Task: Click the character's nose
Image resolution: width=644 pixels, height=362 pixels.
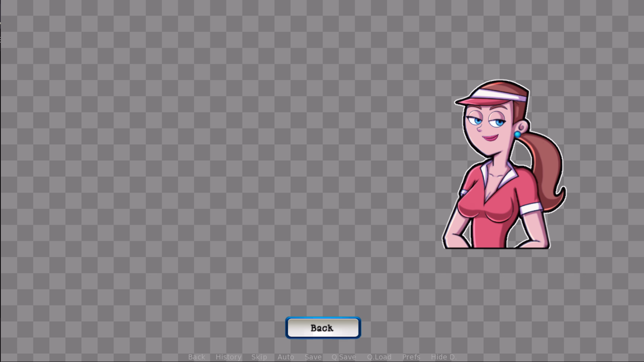Action: tap(479, 128)
